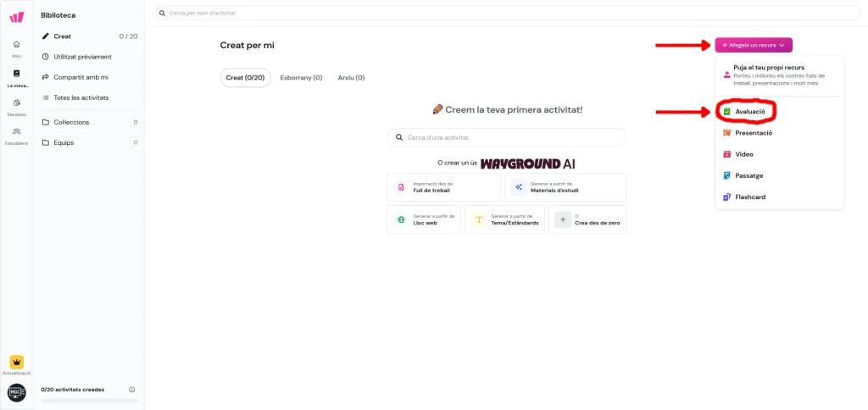
Task: Open the Inici home icon
Action: pos(17,47)
